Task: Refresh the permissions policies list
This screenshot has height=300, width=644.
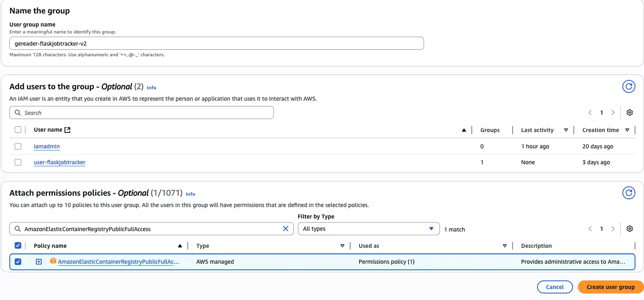Action: click(x=628, y=193)
